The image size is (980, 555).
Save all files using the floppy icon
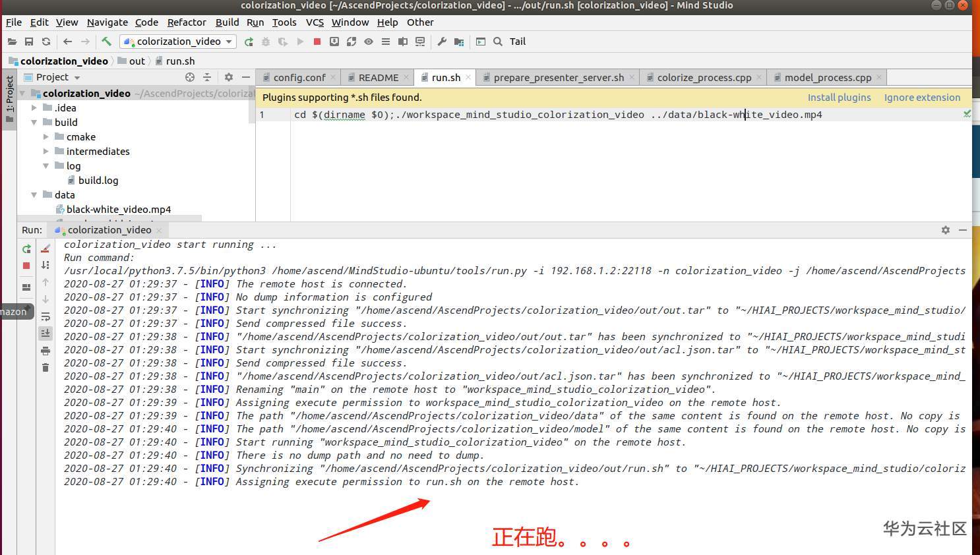coord(29,42)
